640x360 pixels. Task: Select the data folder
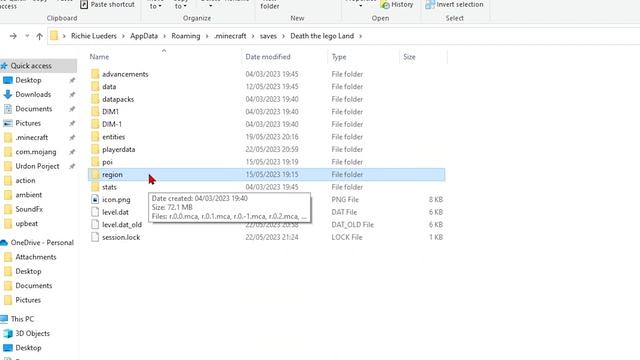click(109, 87)
